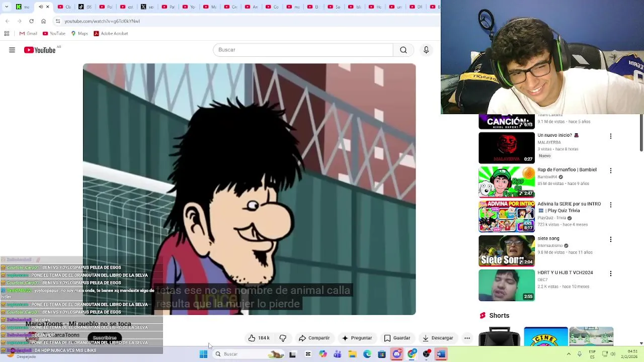
Task: Open YouTube bookmark in bookmarks bar
Action: point(54,33)
